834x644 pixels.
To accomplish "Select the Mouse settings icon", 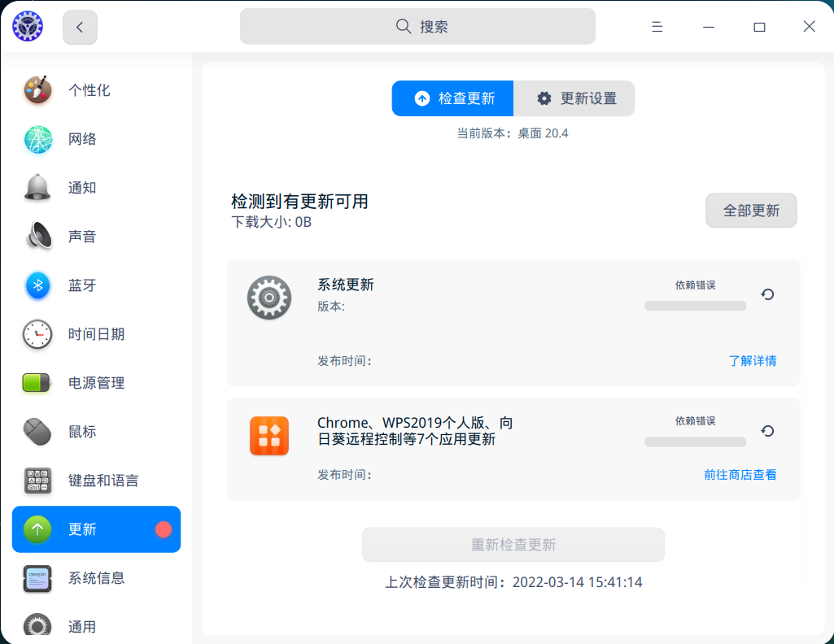I will point(37,432).
